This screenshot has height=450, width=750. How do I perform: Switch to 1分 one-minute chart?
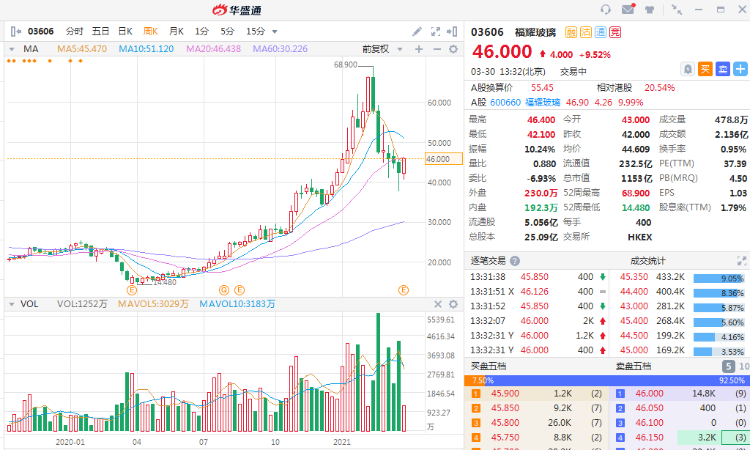coord(202,32)
